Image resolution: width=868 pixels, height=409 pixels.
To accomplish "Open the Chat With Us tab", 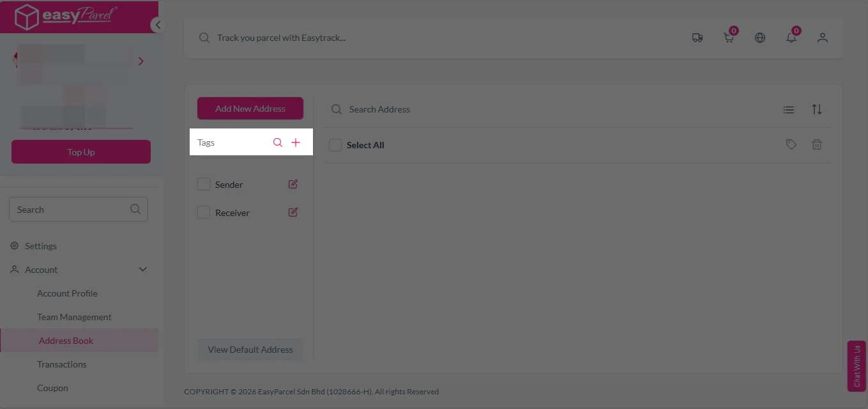I will [x=856, y=366].
